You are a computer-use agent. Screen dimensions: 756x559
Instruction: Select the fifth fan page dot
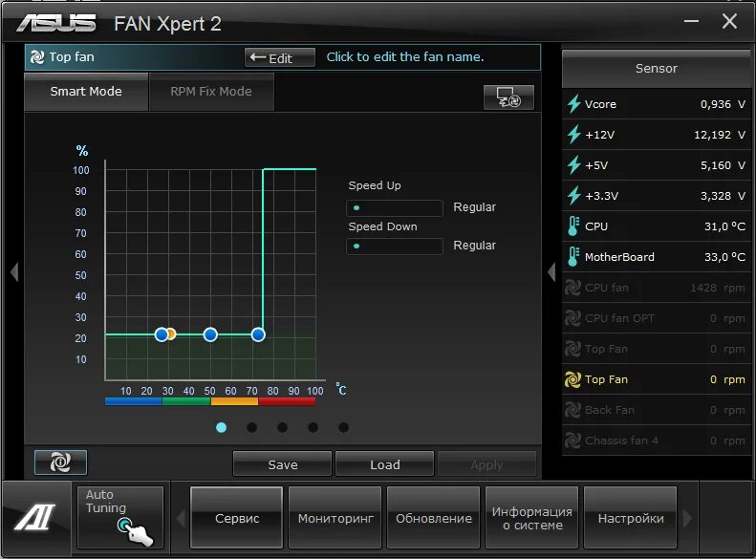pyautogui.click(x=343, y=427)
